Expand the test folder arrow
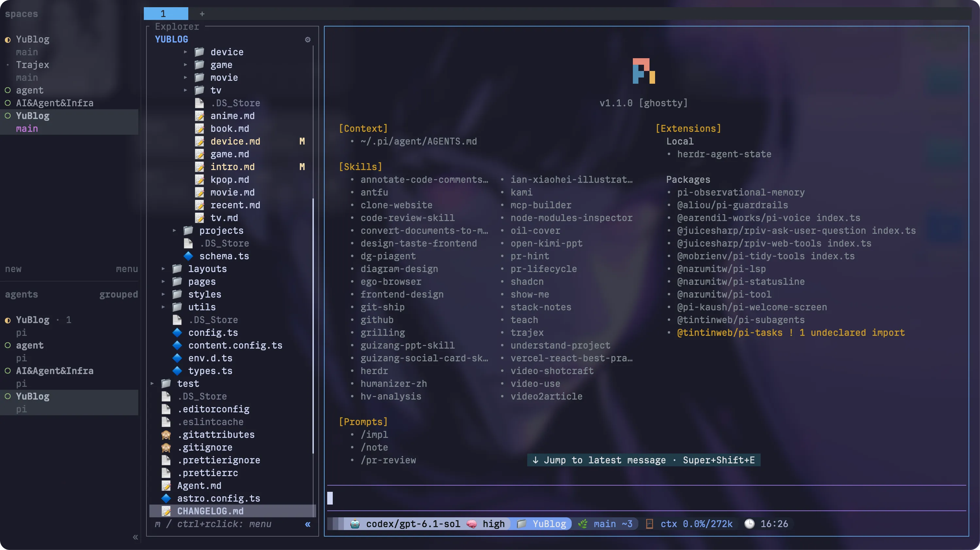The image size is (980, 550). pyautogui.click(x=152, y=384)
